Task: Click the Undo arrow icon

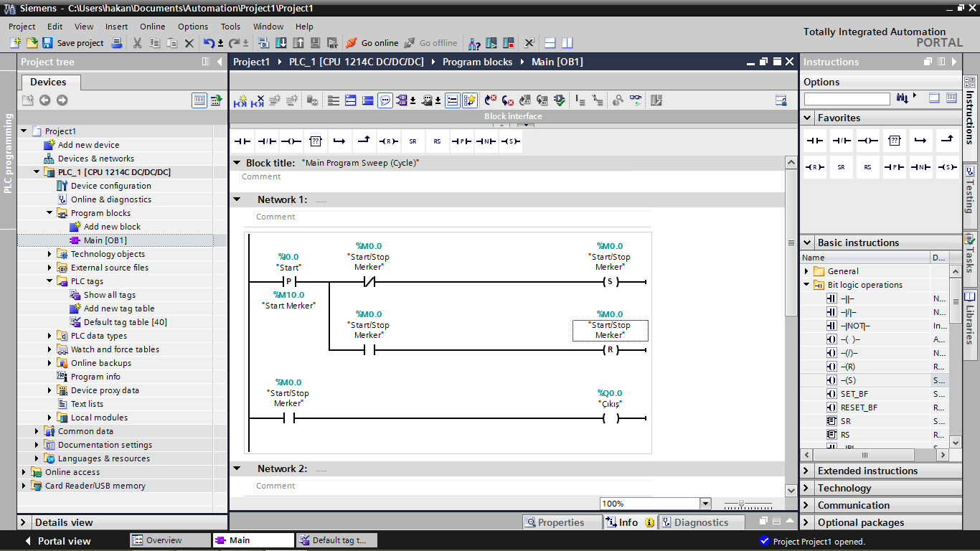Action: [x=208, y=43]
